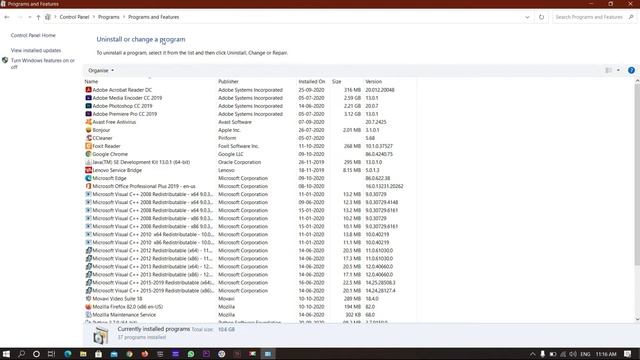The image size is (640, 360).
Task: Click the Control Panel breadcrumb
Action: [x=74, y=17]
